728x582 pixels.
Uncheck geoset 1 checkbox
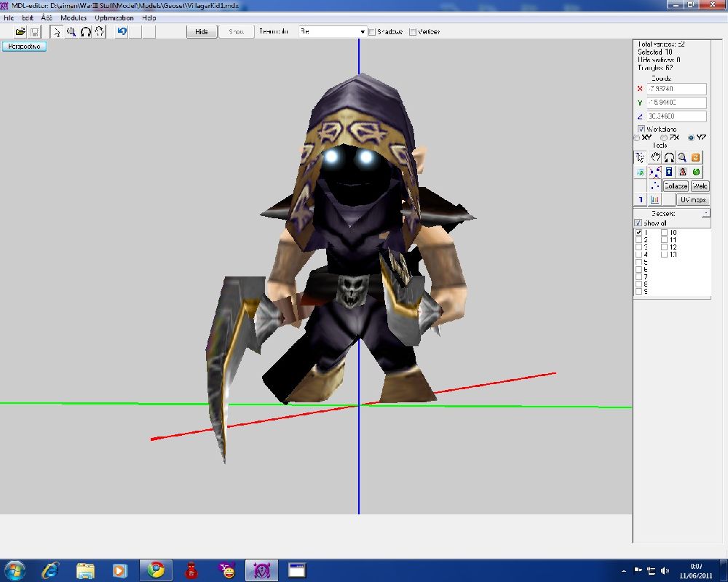tap(639, 233)
